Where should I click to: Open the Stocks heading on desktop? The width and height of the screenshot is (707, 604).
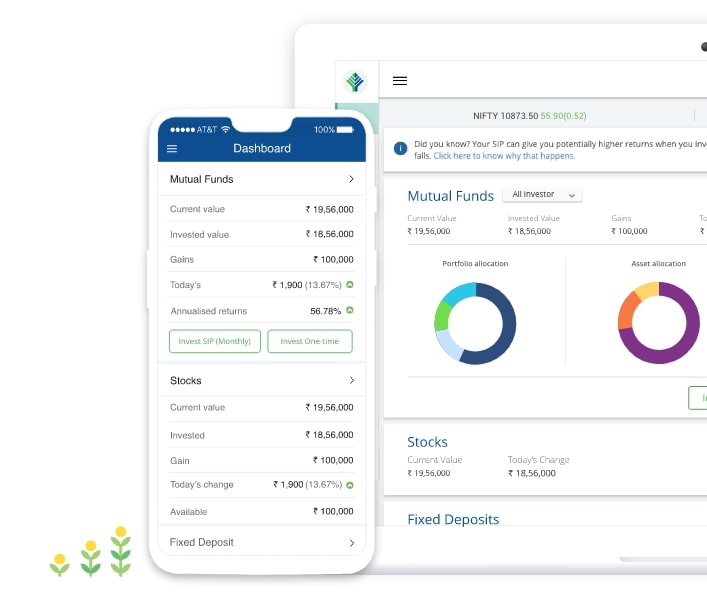427,442
